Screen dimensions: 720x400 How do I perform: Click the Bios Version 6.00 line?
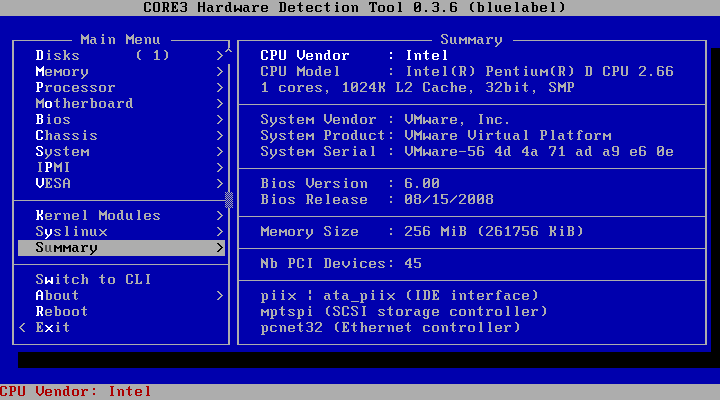coord(350,184)
